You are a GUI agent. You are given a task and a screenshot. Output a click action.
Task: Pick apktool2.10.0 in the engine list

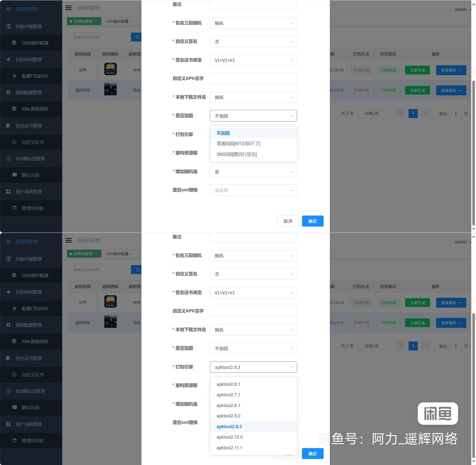pyautogui.click(x=230, y=437)
